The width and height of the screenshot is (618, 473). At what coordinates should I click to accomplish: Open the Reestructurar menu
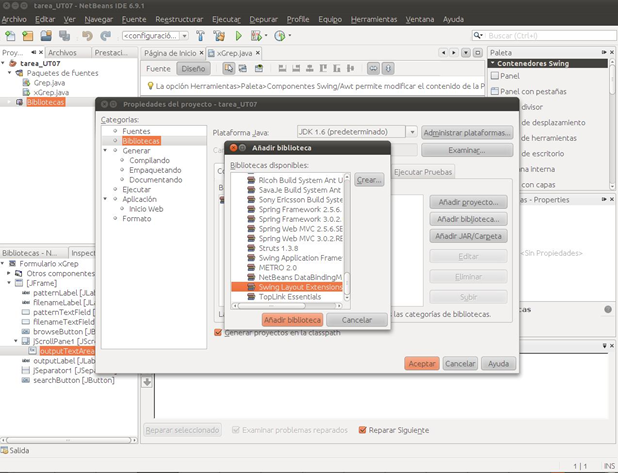pos(179,19)
